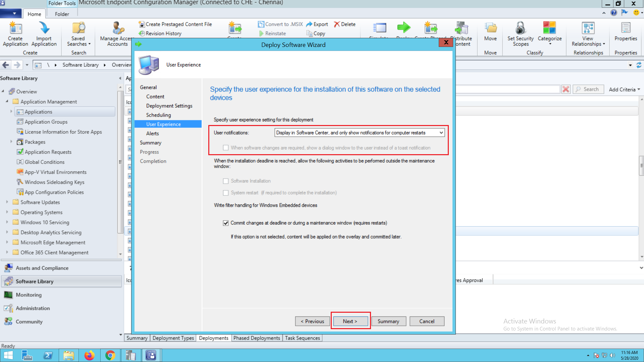Expand the Software Updates tree node
The image size is (644, 362).
[x=7, y=202]
